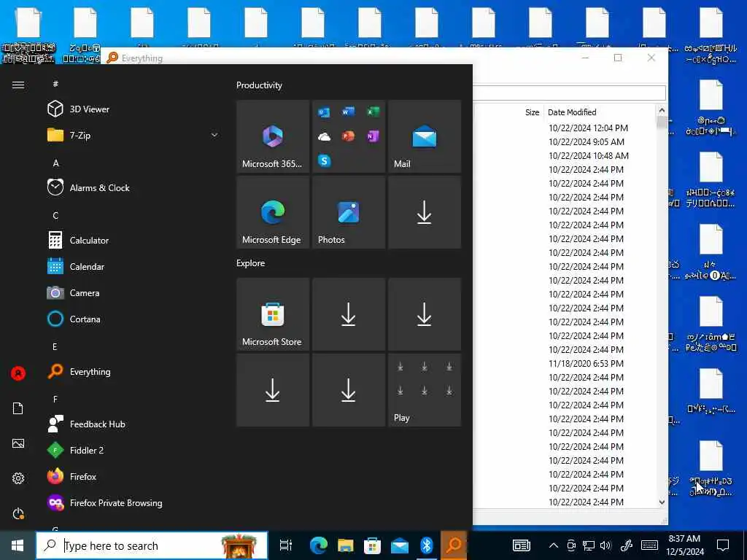Click the download tile next to Microsoft Store
747x560 pixels.
pyautogui.click(x=348, y=314)
